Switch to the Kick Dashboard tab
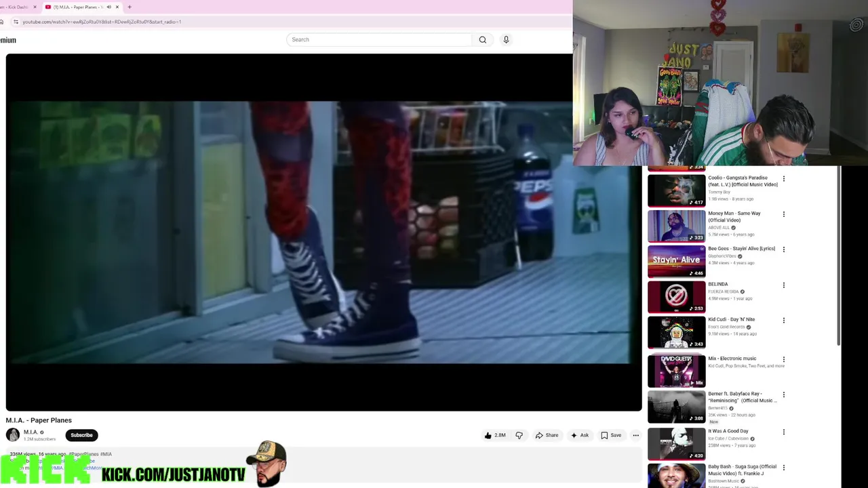The width and height of the screenshot is (868, 488). 16,7
